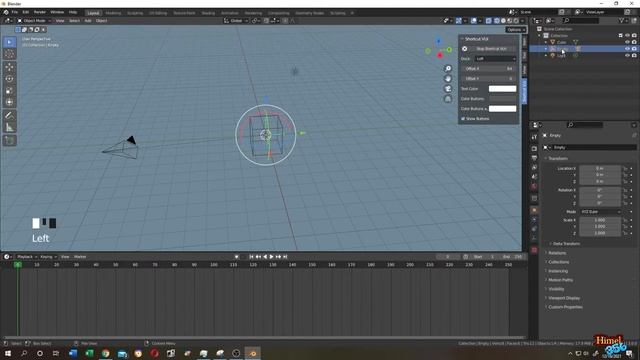Click the Blender logo menu icon

pyautogui.click(x=6, y=12)
